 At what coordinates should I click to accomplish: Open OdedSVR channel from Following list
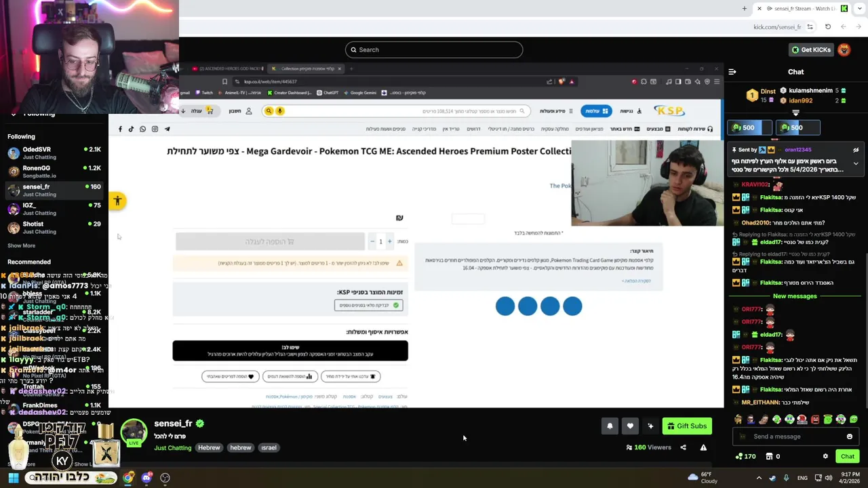pos(54,152)
